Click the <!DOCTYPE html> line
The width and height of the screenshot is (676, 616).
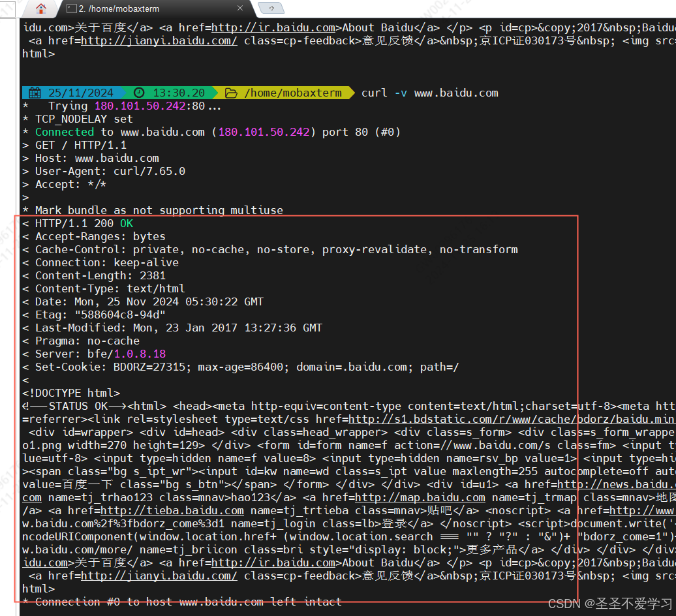point(71,393)
